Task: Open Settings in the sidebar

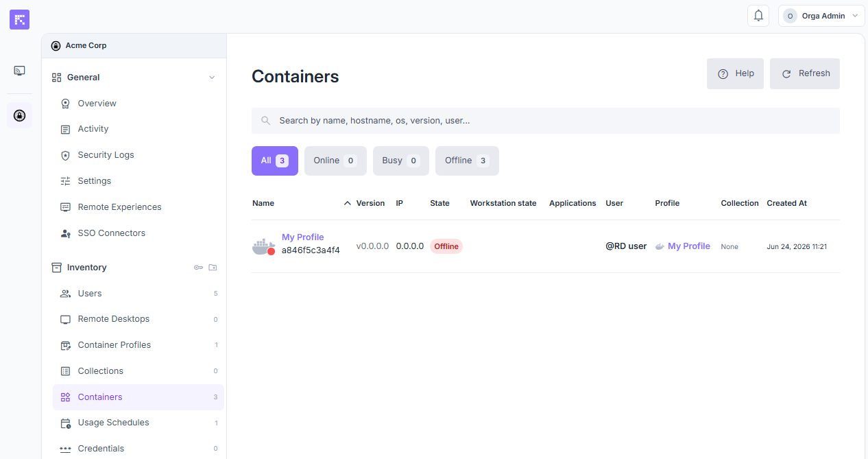Action: coord(138,181)
